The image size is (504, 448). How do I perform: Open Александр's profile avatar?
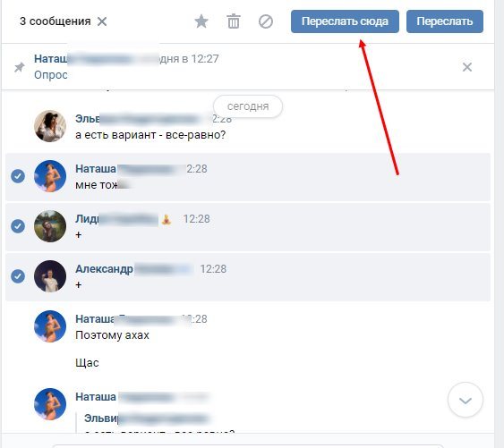(50, 276)
